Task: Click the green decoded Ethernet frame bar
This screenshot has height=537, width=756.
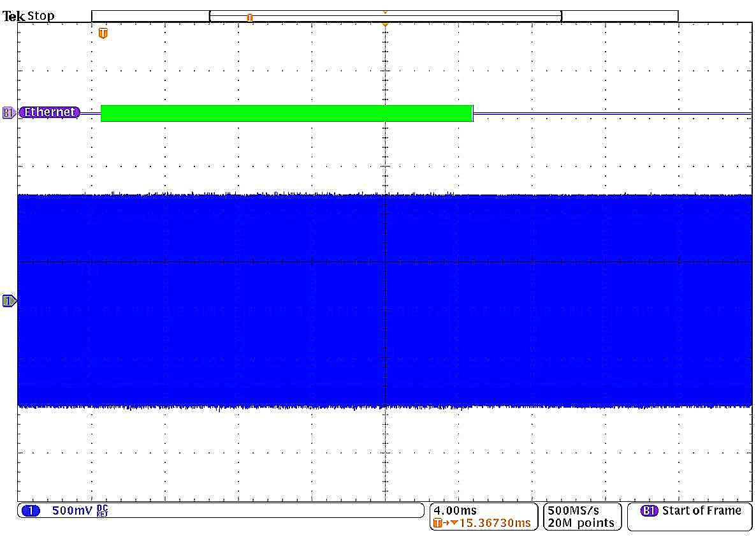Action: click(x=287, y=114)
